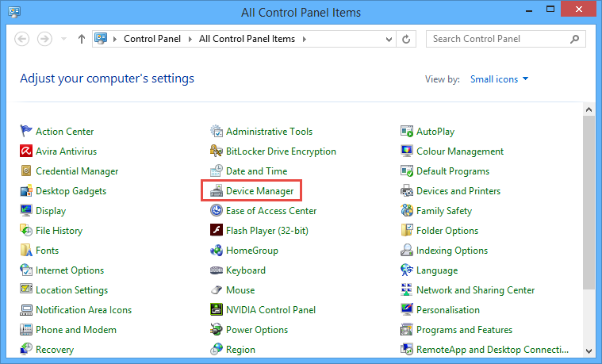Screen dimensions: 602x364
Task: Expand chevron after All Control Panel Items
Action: coord(304,39)
